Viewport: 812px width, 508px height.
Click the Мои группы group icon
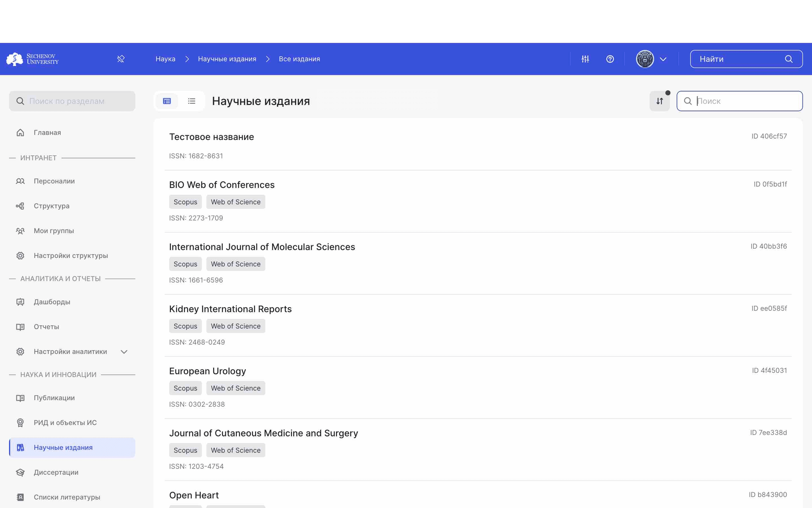[20, 231]
